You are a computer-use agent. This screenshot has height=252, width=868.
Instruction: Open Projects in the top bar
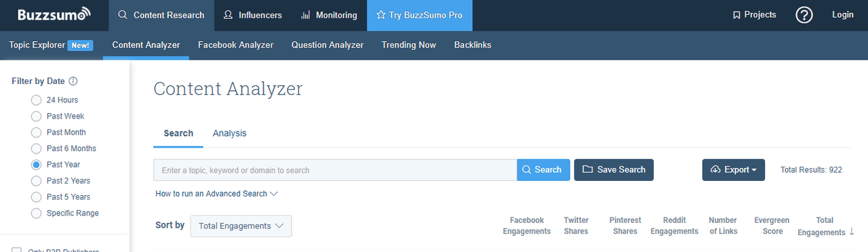[754, 15]
